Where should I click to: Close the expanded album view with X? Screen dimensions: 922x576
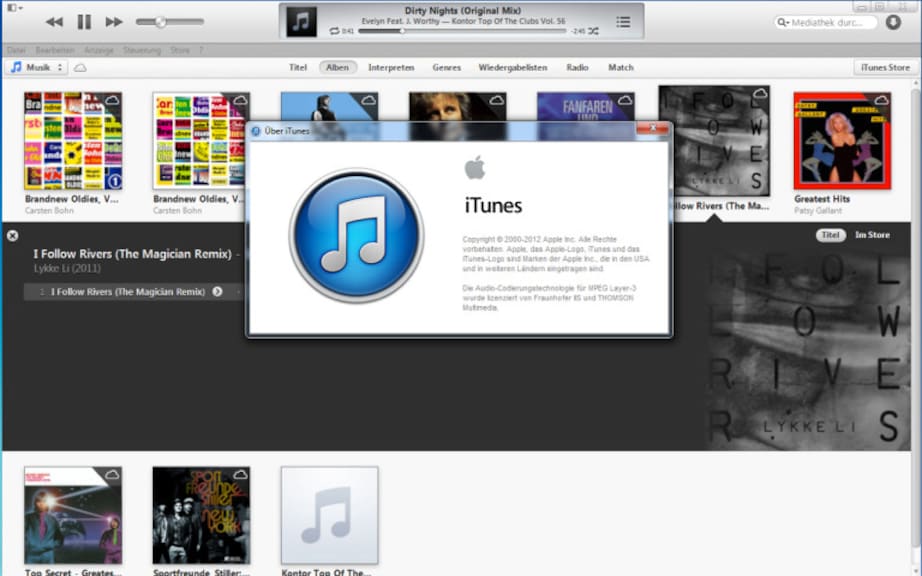12,236
